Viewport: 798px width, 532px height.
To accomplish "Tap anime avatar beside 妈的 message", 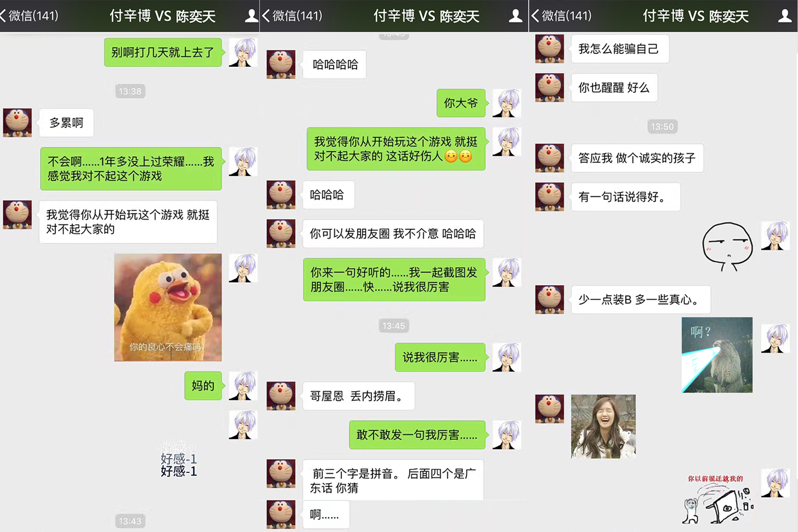I will click(243, 386).
